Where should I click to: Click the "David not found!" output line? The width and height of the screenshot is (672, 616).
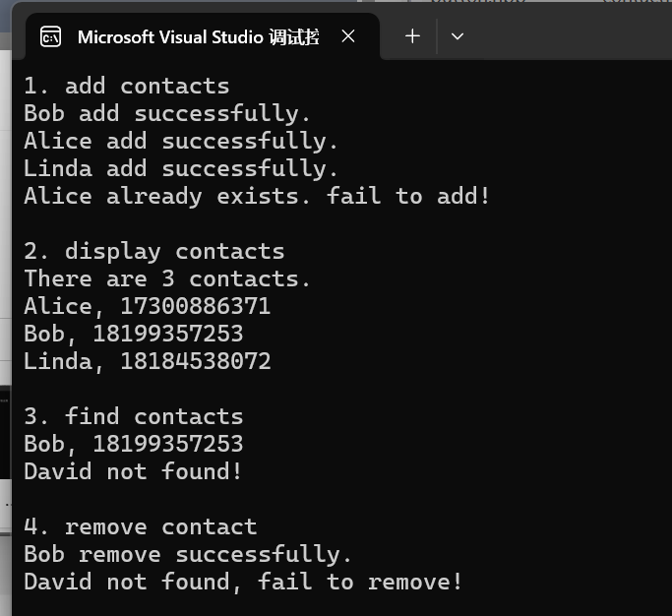click(133, 472)
